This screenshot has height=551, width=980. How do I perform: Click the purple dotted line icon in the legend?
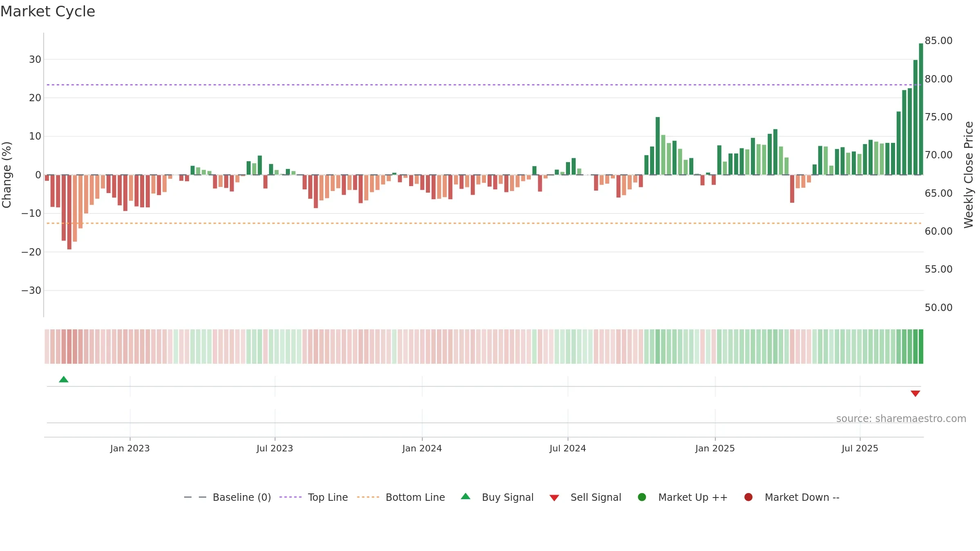tap(290, 497)
